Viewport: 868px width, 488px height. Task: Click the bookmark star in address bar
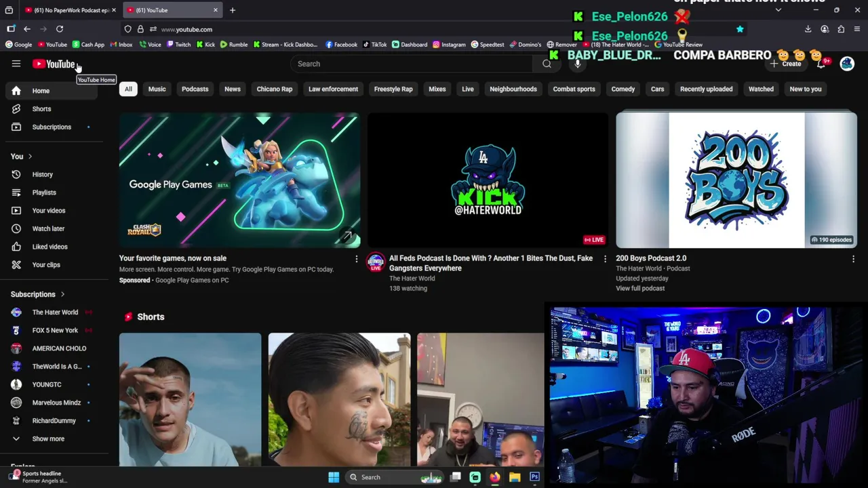pyautogui.click(x=740, y=29)
